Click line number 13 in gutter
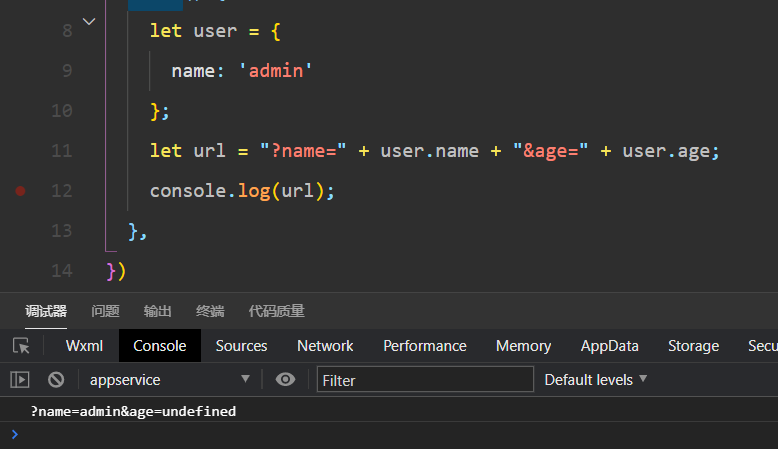This screenshot has height=449, width=778. (x=62, y=231)
